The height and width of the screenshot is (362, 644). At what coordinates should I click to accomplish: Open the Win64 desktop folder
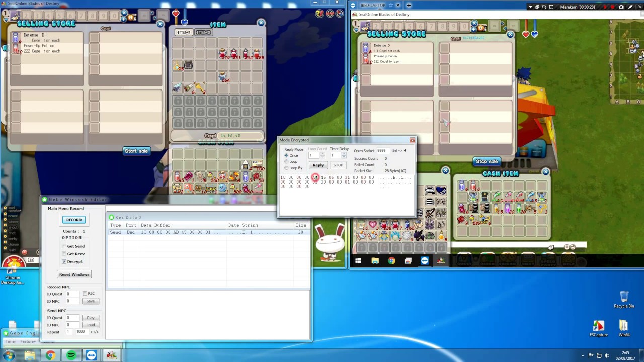624,328
